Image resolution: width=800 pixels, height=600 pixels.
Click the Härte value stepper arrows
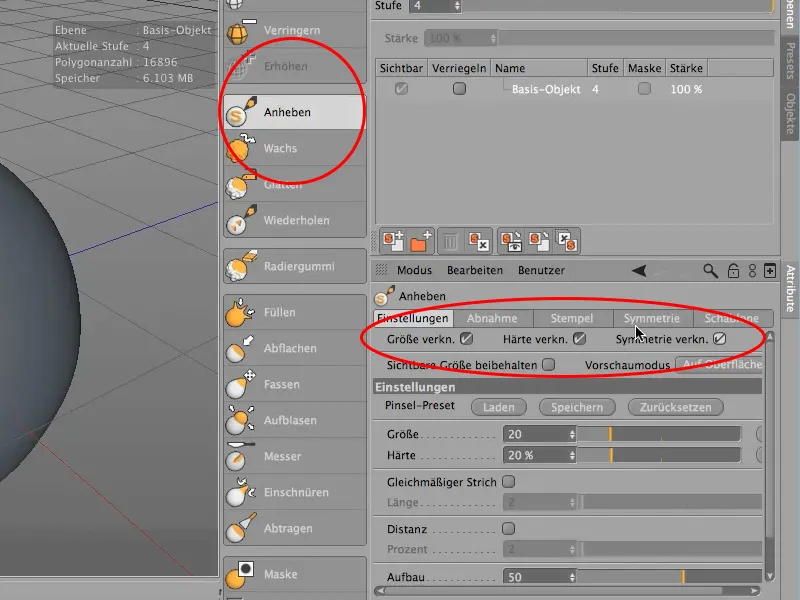click(x=572, y=455)
